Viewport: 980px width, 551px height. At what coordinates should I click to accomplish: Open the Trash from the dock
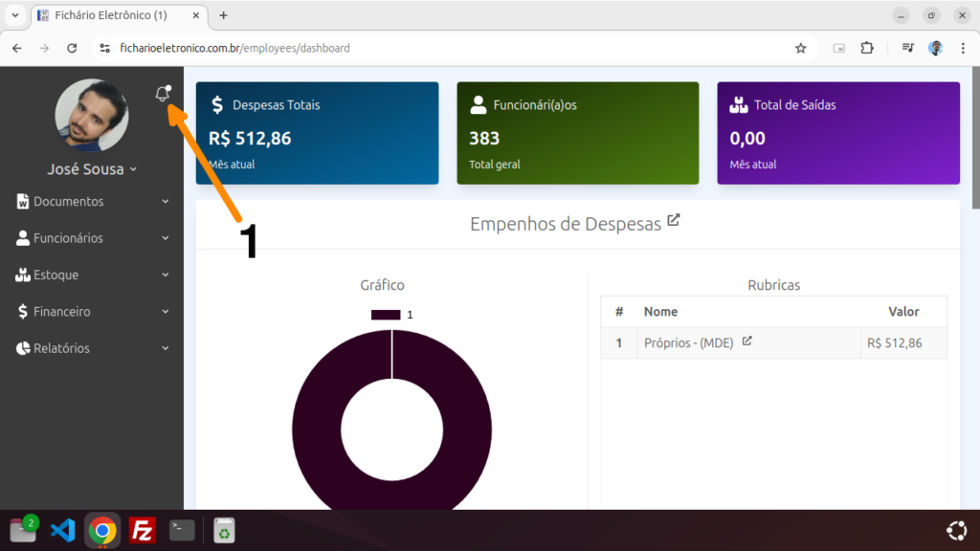click(x=224, y=530)
